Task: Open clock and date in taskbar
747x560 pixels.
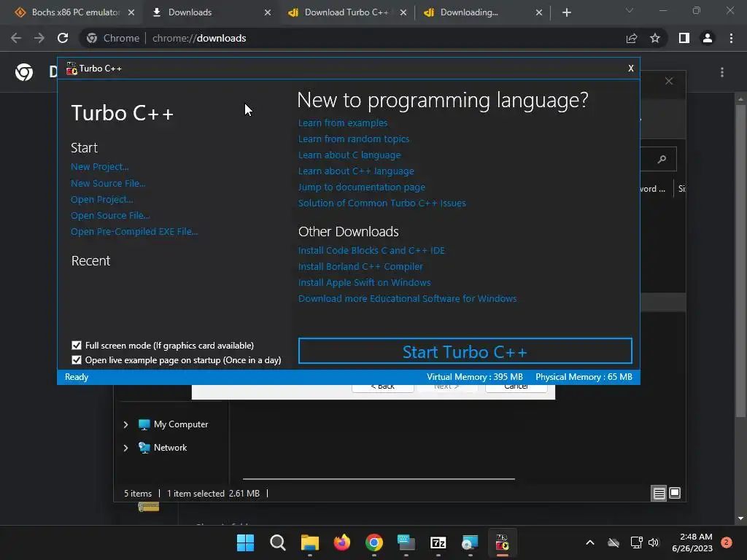Action: (x=692, y=542)
